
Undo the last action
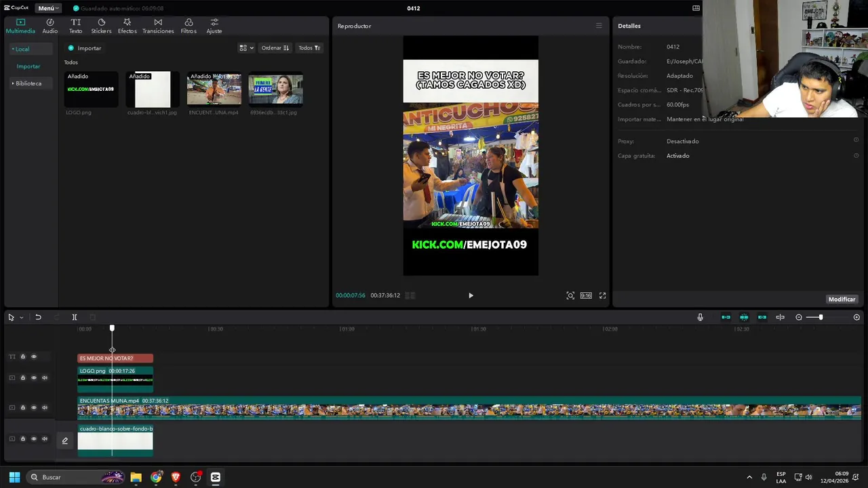click(38, 317)
